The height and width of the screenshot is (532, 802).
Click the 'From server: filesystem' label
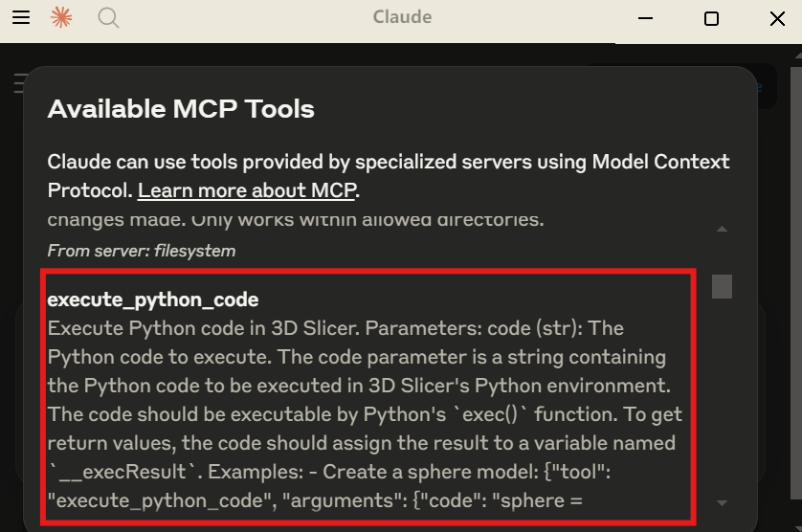tap(142, 251)
